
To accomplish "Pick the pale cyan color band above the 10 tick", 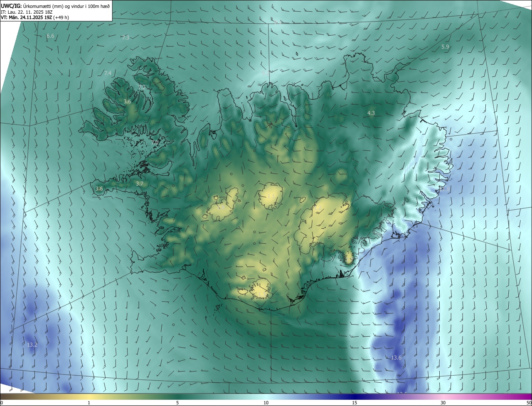I will coord(266,397).
